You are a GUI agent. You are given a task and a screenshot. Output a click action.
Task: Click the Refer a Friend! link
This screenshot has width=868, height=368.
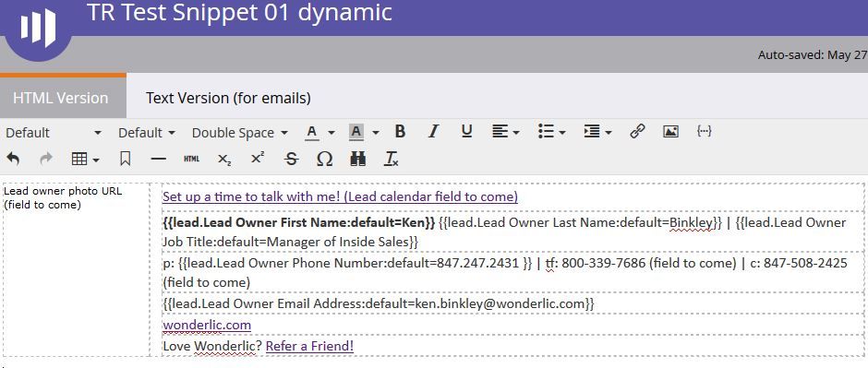[x=309, y=347]
